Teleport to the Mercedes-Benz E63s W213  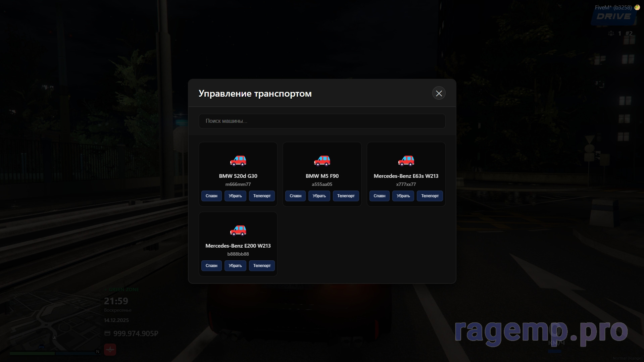coord(430,196)
